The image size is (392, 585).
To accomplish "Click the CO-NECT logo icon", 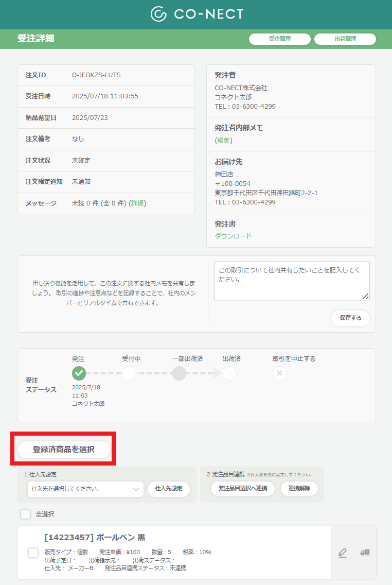I will 158,14.
